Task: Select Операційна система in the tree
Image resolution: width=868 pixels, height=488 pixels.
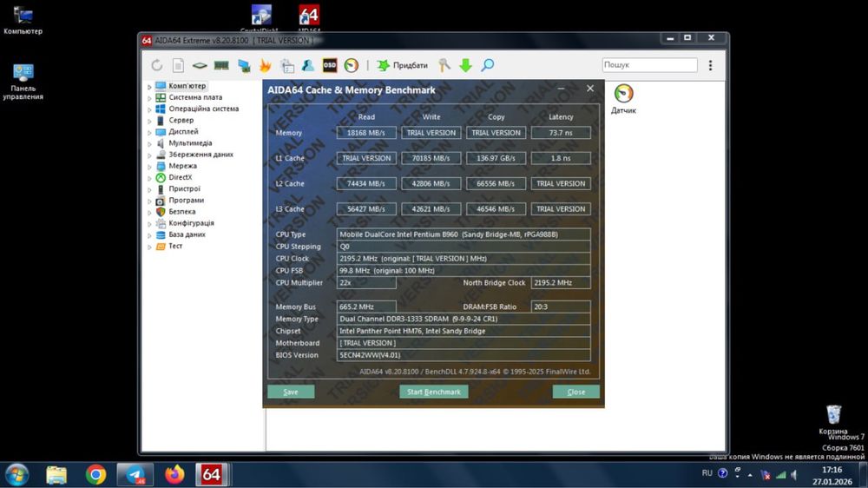Action: click(204, 109)
